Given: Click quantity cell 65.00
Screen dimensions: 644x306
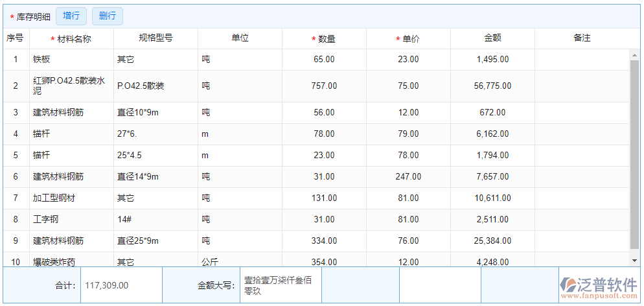Looking at the screenshot, I should [324, 60].
